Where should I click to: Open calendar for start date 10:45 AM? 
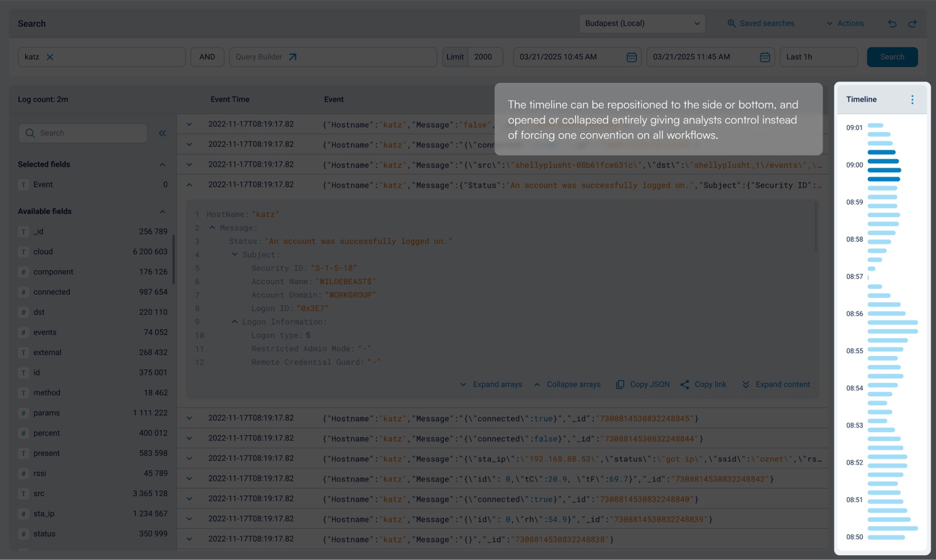[632, 57]
